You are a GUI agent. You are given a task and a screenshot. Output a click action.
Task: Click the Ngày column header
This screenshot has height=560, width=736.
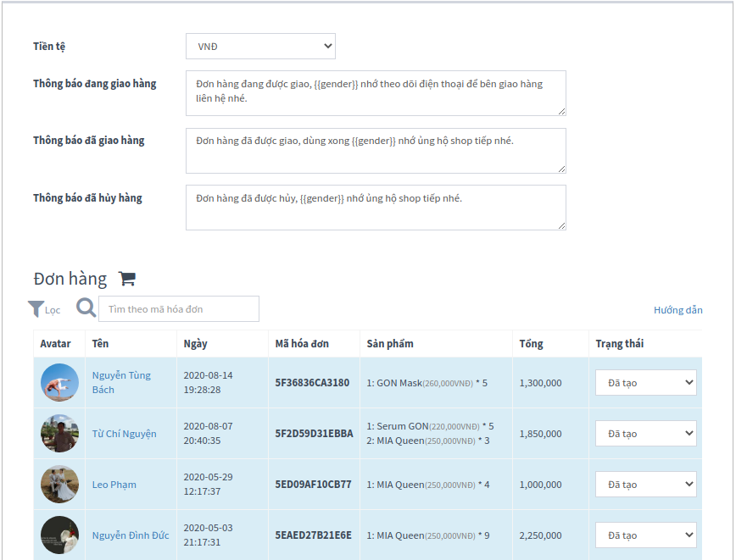(x=195, y=344)
